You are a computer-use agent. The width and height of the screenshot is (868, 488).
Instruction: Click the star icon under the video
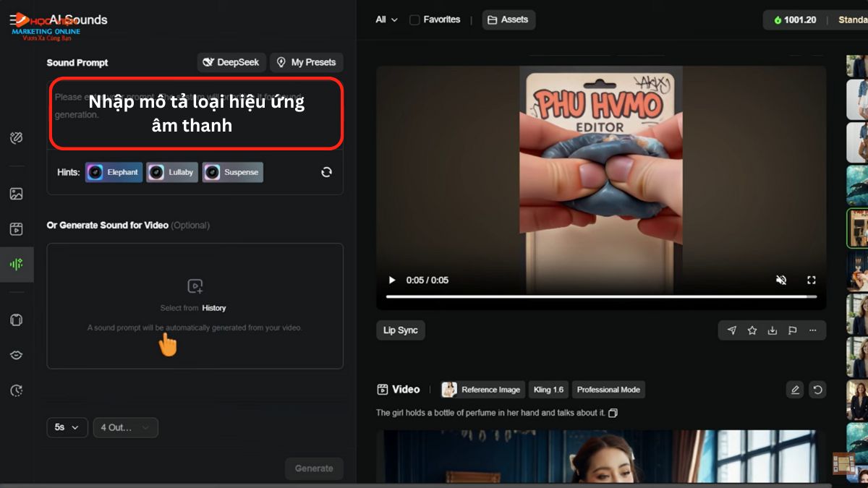click(x=752, y=330)
